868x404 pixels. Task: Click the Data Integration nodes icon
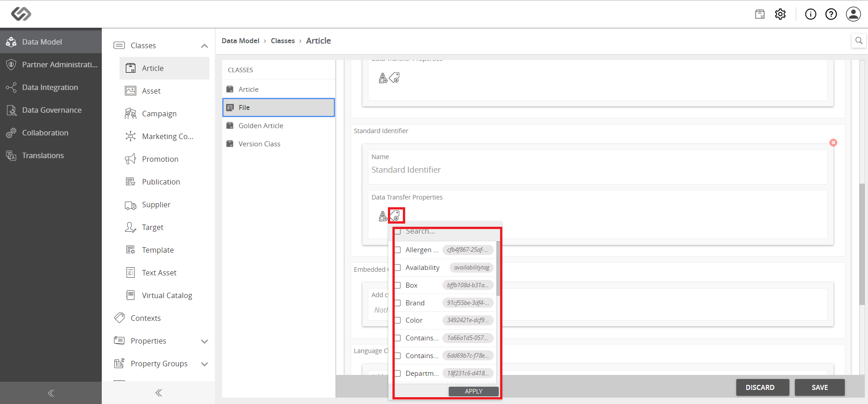coord(11,87)
